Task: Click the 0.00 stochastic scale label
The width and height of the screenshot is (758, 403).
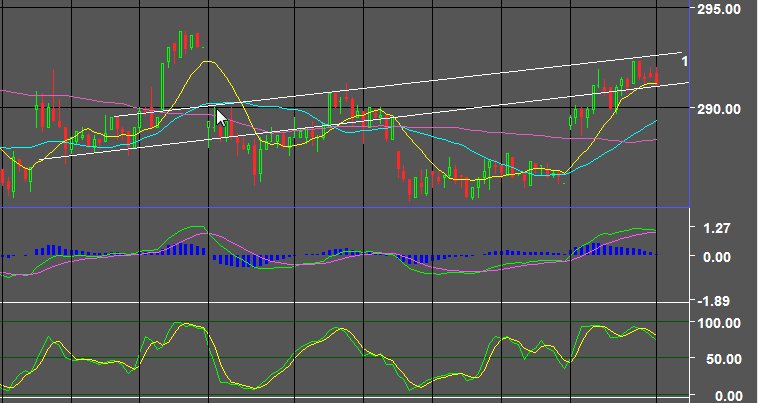Action: click(728, 397)
